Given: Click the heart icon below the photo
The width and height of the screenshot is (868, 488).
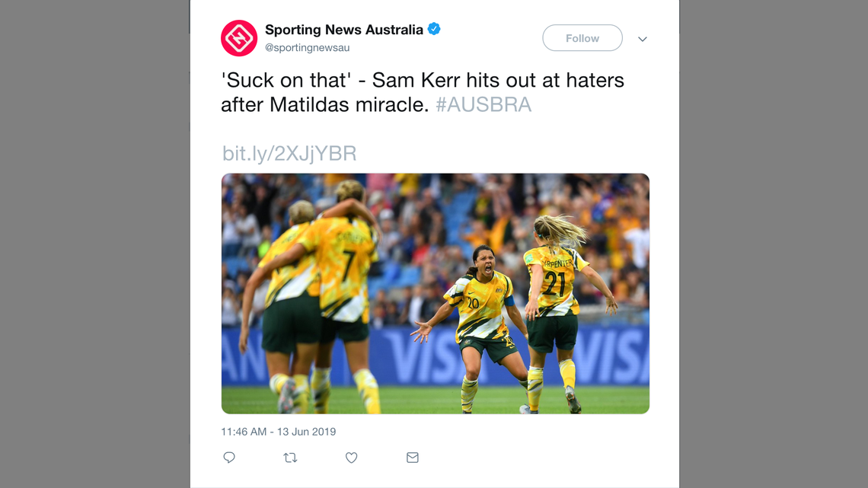Looking at the screenshot, I should [x=351, y=458].
